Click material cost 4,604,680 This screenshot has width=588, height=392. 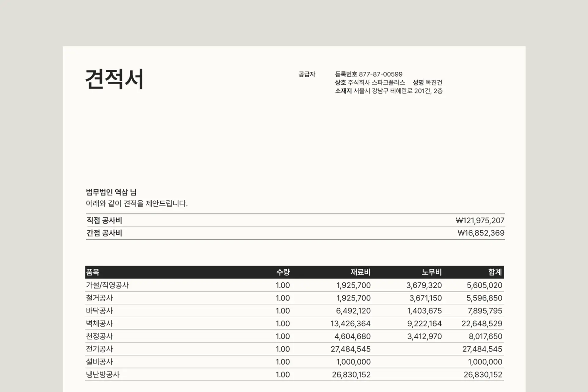(352, 336)
